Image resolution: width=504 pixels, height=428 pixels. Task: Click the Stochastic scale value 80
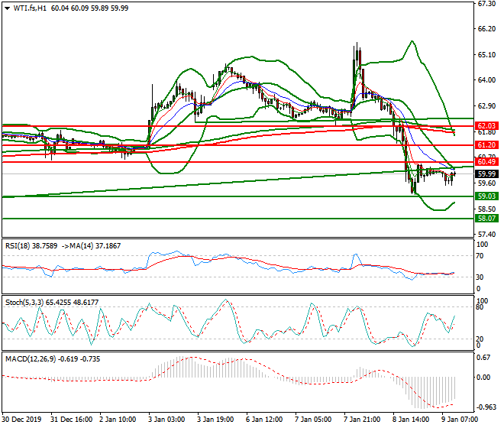(480, 307)
